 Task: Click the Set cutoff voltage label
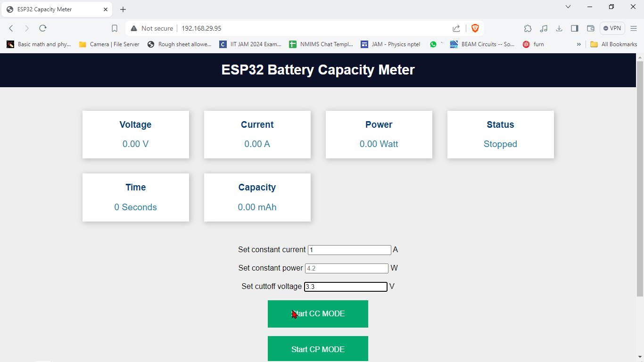[272, 286]
